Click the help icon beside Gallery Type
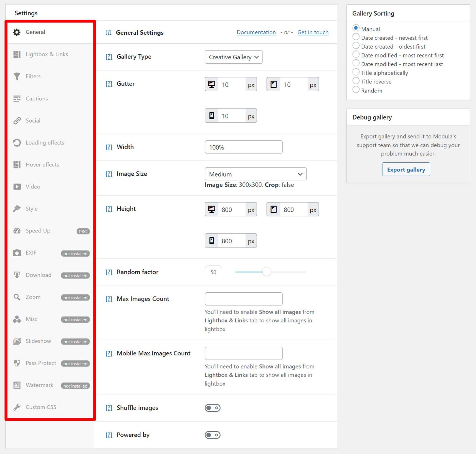 (x=109, y=57)
